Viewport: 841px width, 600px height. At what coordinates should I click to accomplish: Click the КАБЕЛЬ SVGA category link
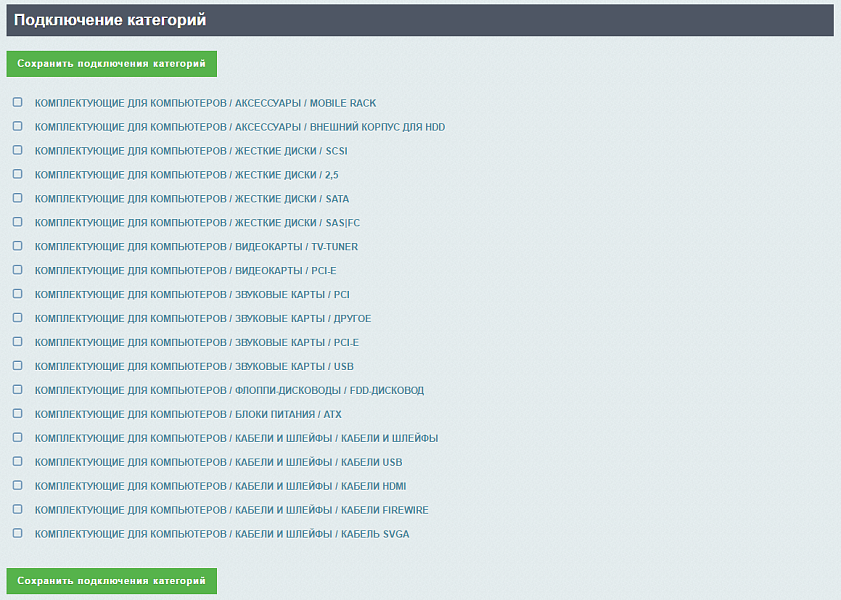click(222, 535)
